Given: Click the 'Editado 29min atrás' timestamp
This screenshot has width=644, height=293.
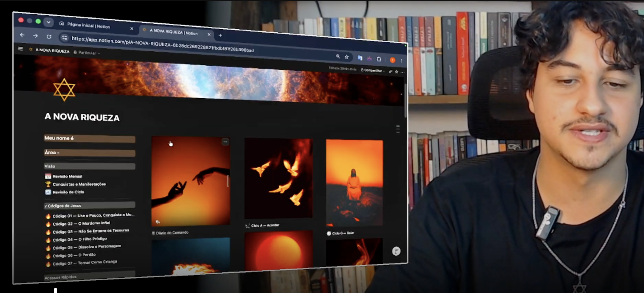Looking at the screenshot, I should (342, 69).
